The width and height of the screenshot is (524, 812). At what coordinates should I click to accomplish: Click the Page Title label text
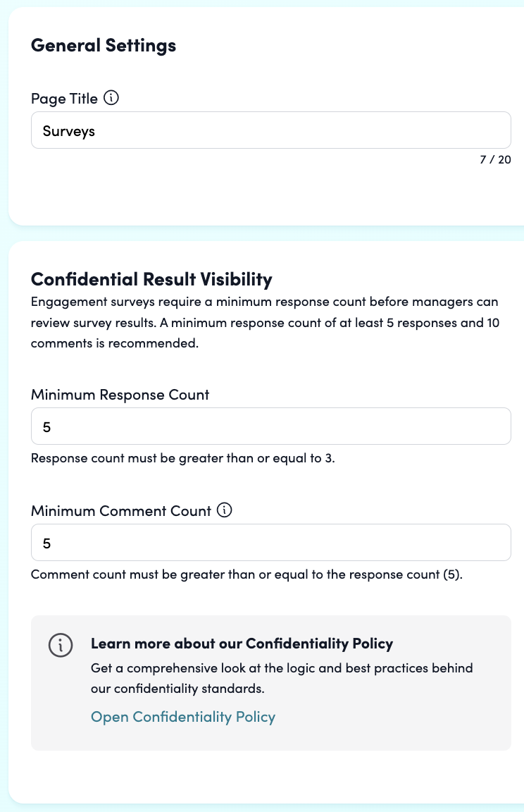point(65,99)
